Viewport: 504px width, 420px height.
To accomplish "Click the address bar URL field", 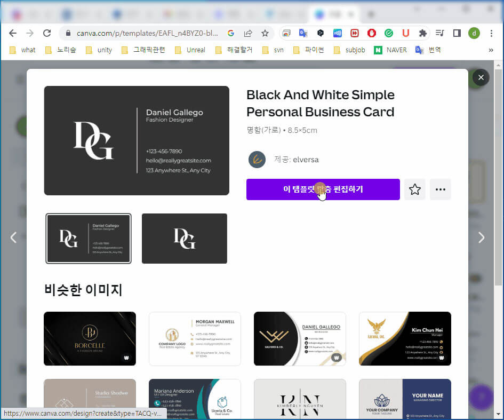I will 147,33.
